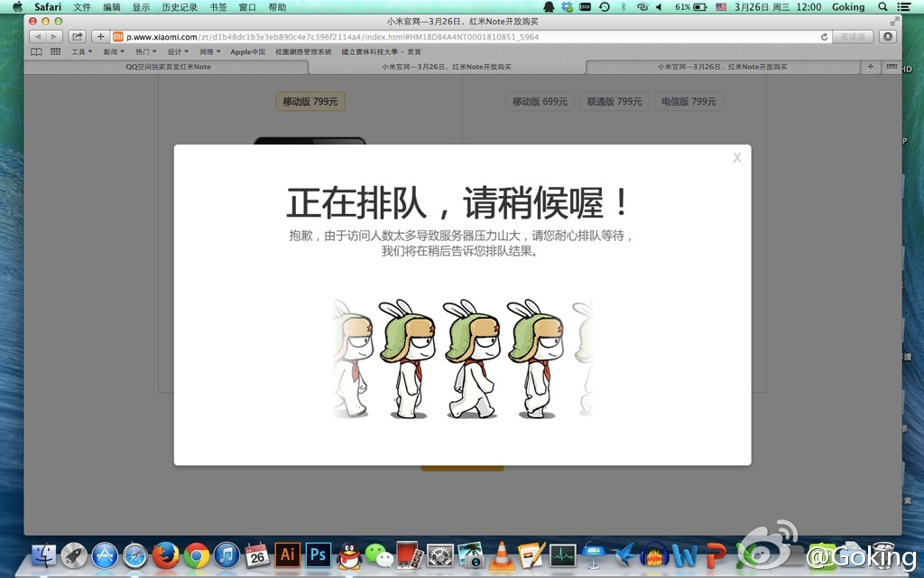
Task: Expand the 工具 bookmarks folder
Action: (82, 51)
